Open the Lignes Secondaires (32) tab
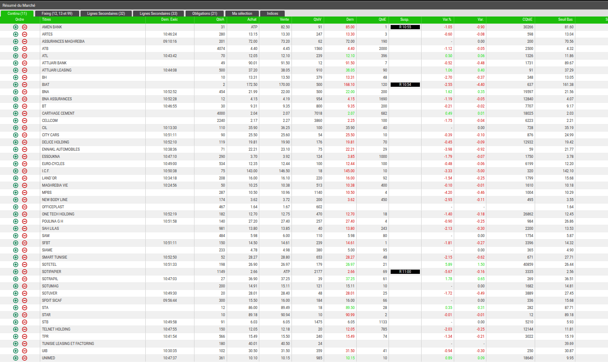The image size is (608, 364). point(106,14)
